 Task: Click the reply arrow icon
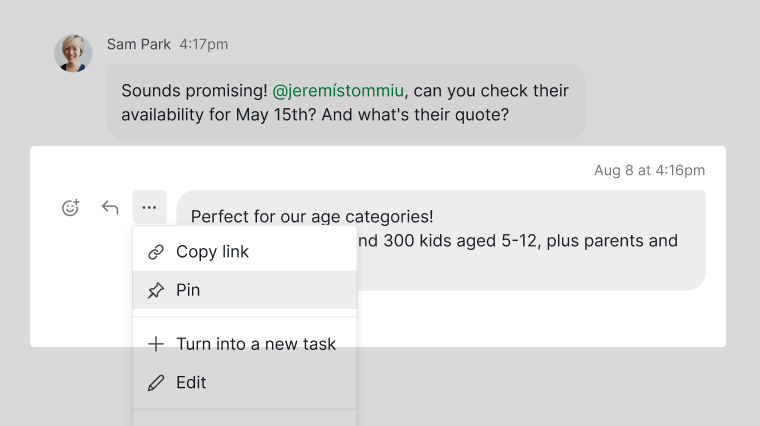(110, 208)
